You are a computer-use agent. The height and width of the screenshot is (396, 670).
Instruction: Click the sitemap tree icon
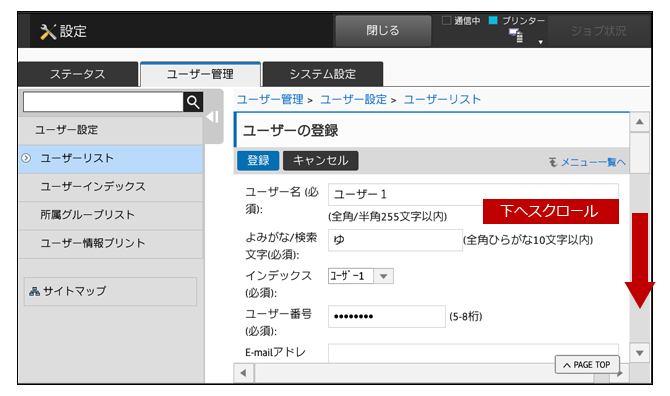click(x=34, y=291)
